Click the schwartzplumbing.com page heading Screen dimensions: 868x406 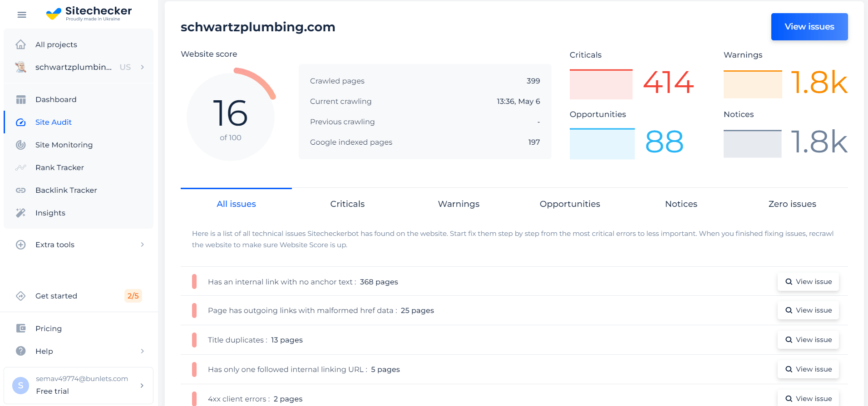click(258, 27)
